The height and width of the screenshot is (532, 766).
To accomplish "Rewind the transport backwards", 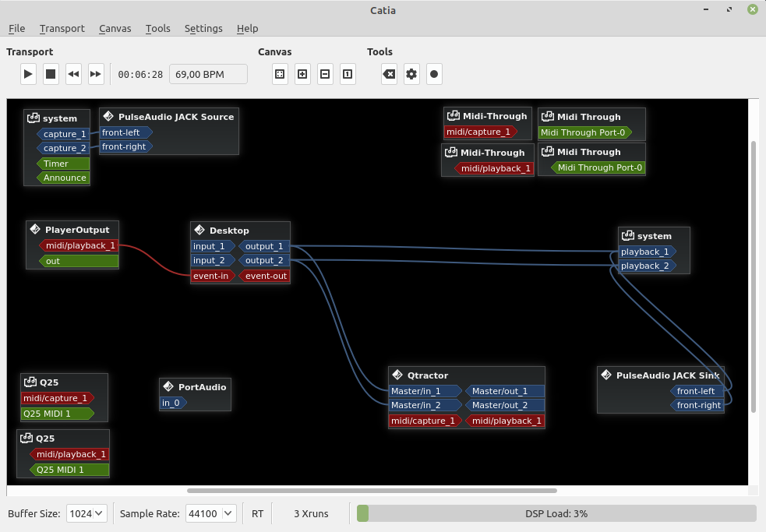I will click(x=73, y=74).
